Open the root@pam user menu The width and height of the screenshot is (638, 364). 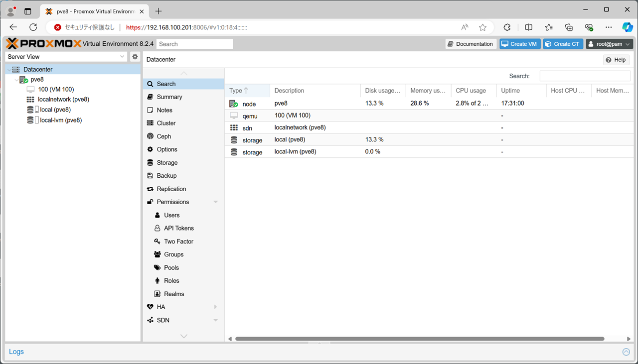click(609, 44)
